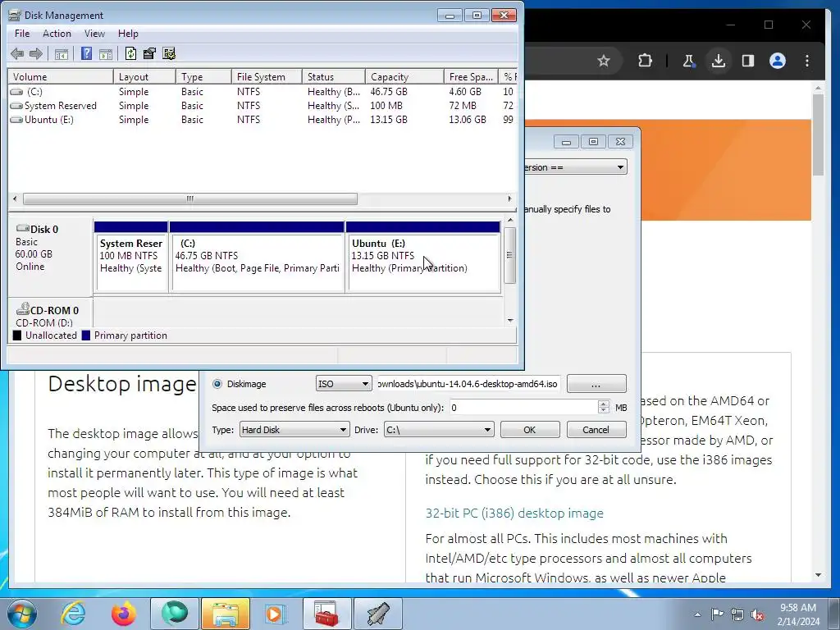Click the Disk 0 label panel
Viewport: 840px width, 630px height.
50,255
